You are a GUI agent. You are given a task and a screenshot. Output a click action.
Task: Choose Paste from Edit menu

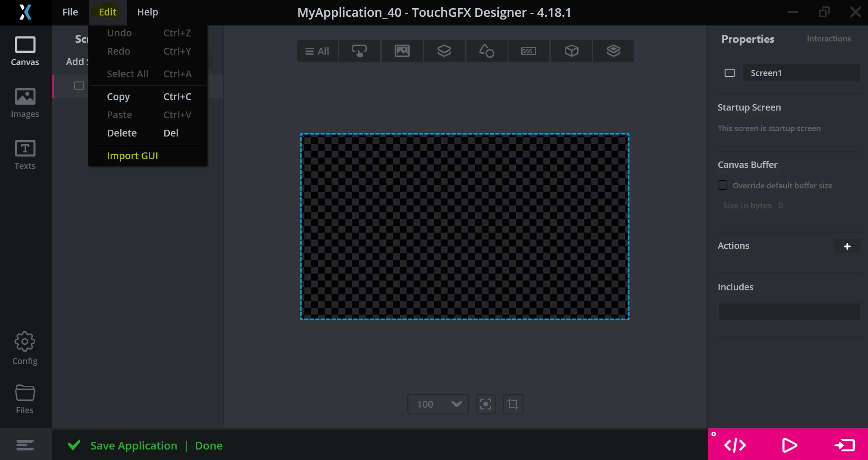click(148, 115)
